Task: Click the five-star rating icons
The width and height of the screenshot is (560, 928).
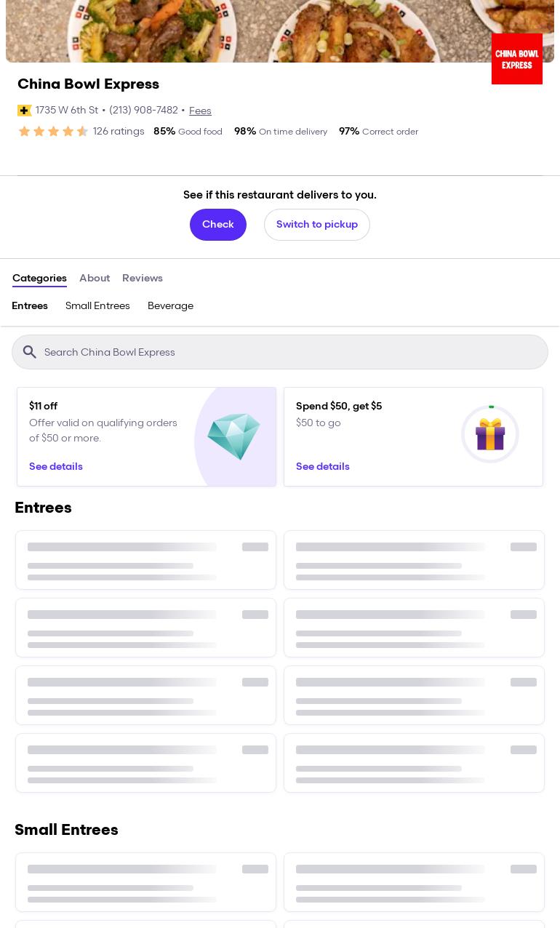Action: [53, 132]
